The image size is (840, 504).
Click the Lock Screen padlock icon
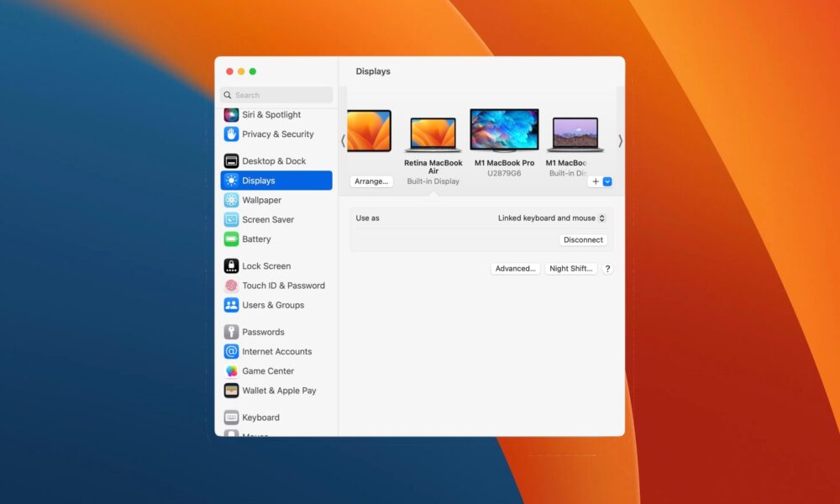(x=231, y=266)
